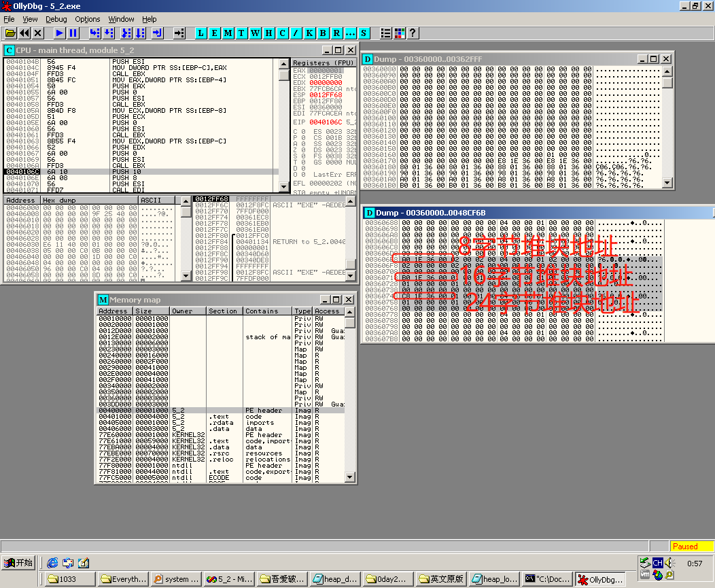Click the Go to address arrow icon
The width and height of the screenshot is (715, 588).
tap(179, 33)
